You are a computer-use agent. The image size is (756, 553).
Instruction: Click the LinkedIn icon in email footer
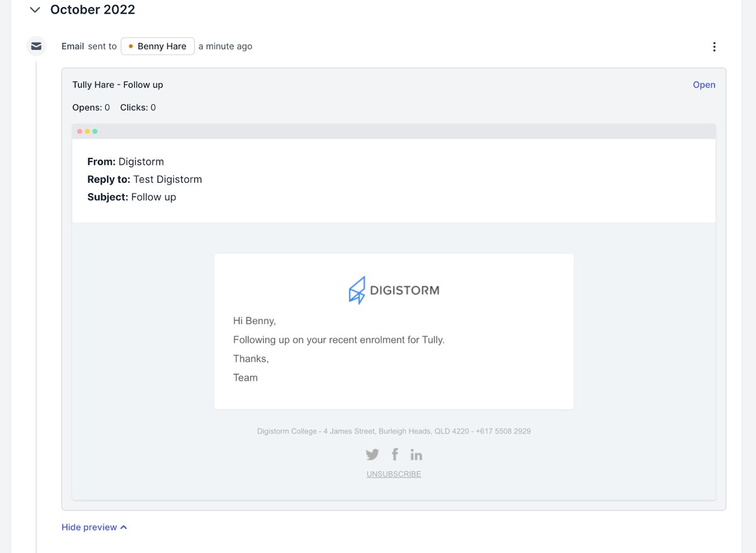point(416,455)
